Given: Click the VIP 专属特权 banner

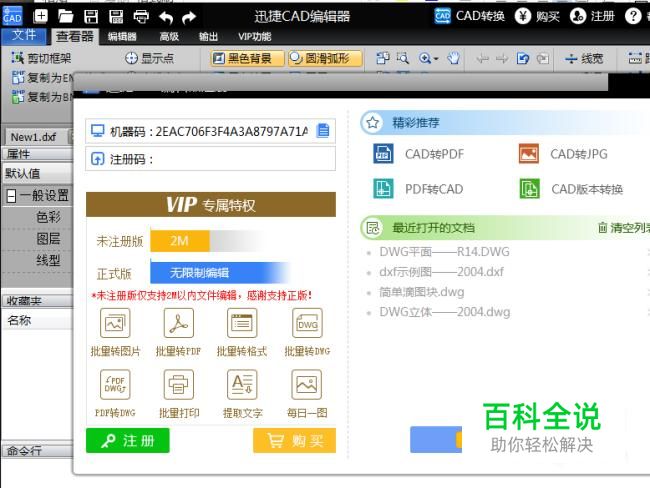Looking at the screenshot, I should point(211,204).
